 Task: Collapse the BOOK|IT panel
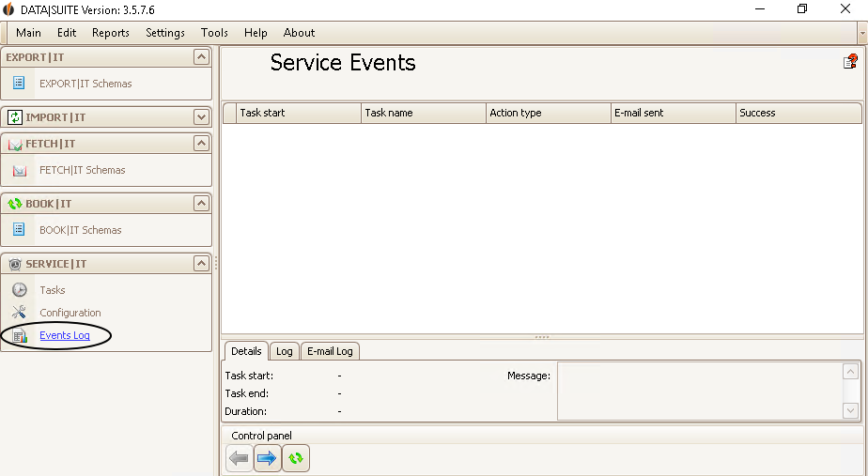pyautogui.click(x=201, y=204)
